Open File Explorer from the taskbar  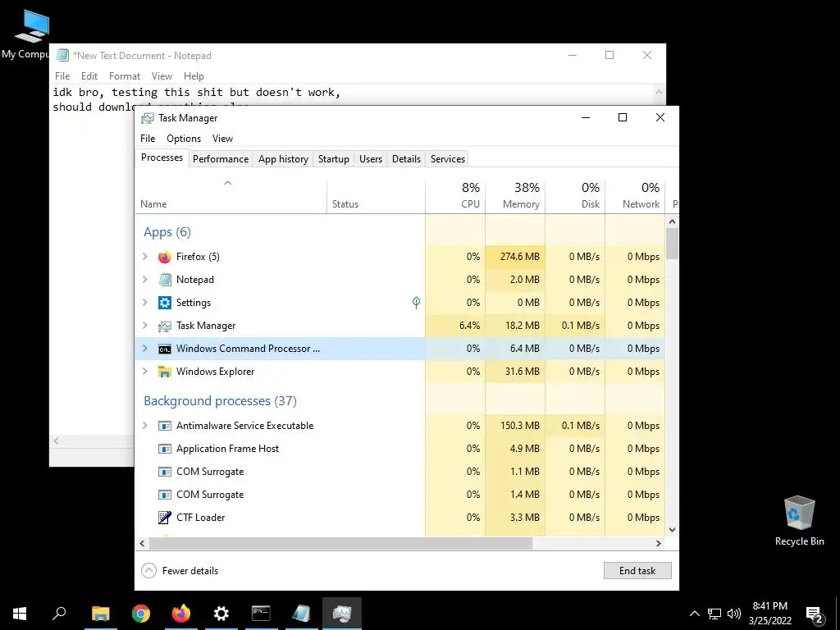[100, 614]
